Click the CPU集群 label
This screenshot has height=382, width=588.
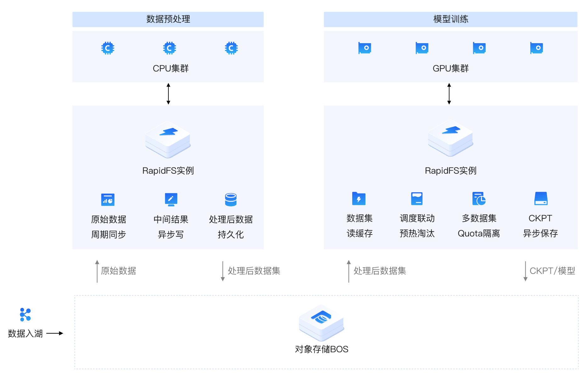coord(171,68)
